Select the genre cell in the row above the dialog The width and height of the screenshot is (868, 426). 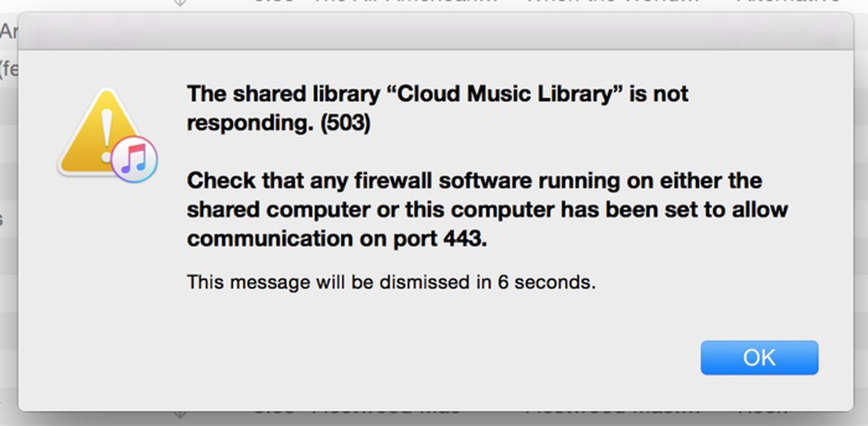click(x=787, y=3)
